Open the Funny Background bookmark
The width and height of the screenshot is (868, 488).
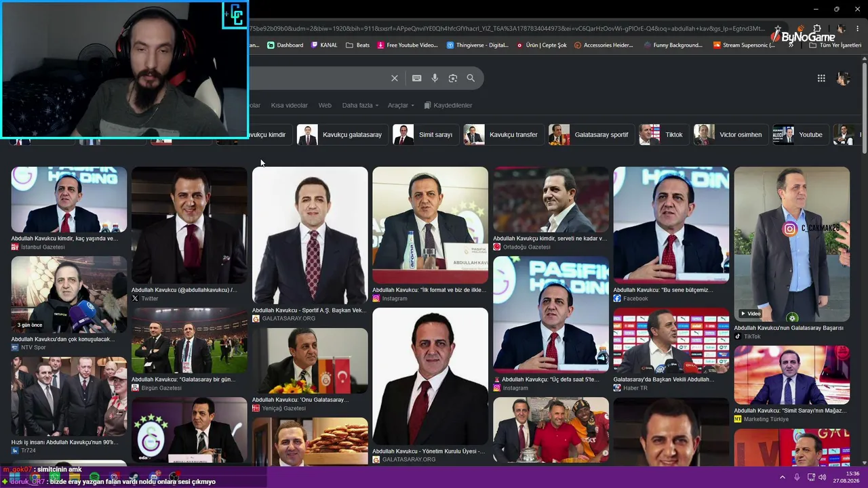tap(673, 45)
